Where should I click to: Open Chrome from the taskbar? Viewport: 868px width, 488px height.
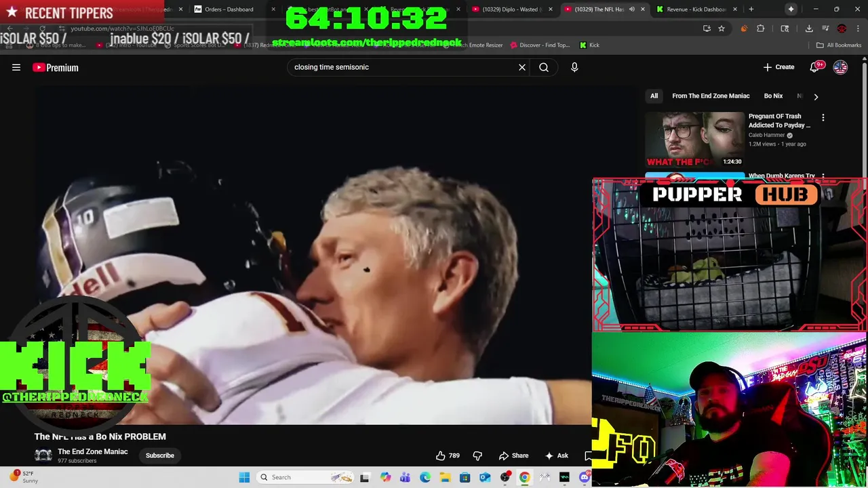tap(524, 477)
